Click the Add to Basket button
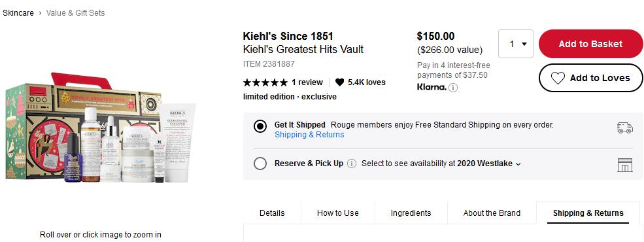644x242 pixels. pyautogui.click(x=590, y=44)
